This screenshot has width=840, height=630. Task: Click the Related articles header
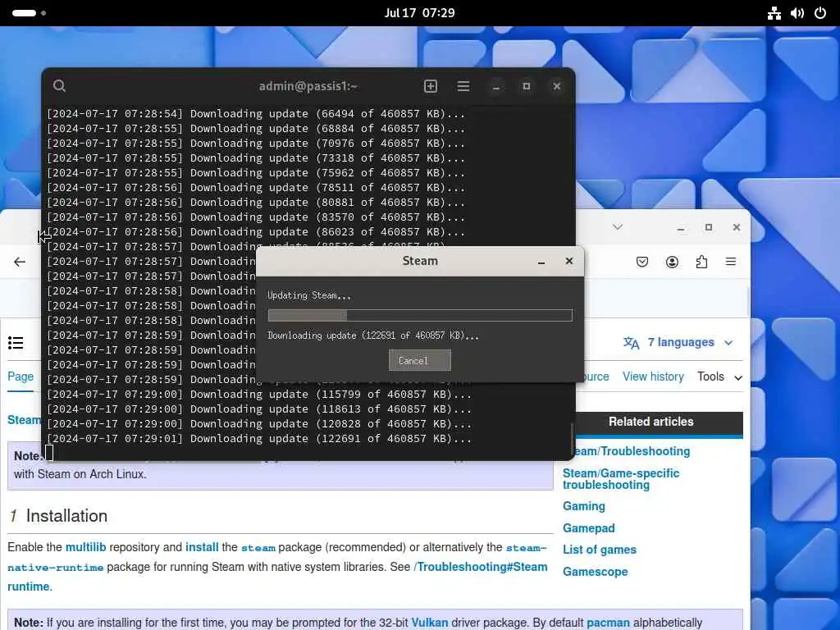click(x=651, y=422)
